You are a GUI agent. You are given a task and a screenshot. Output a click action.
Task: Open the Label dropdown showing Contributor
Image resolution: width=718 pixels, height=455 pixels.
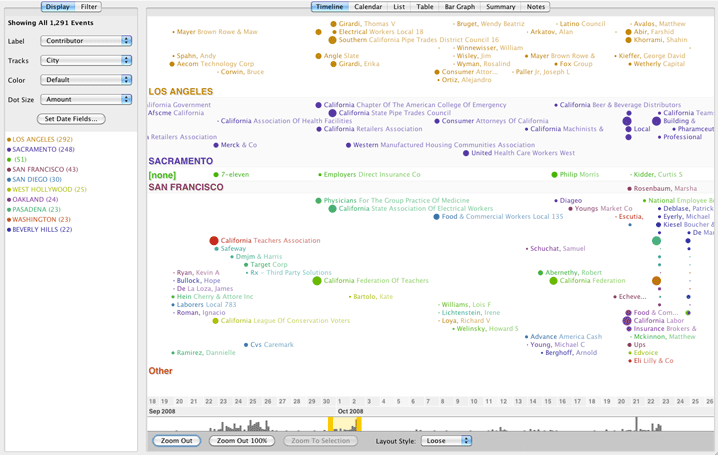click(x=86, y=41)
